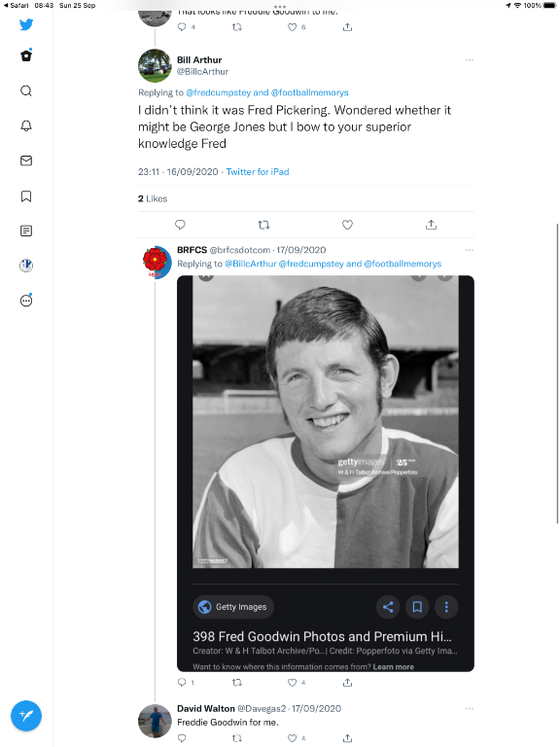
Task: Like Bill Arthur's tweet with heart
Action: pyautogui.click(x=348, y=225)
